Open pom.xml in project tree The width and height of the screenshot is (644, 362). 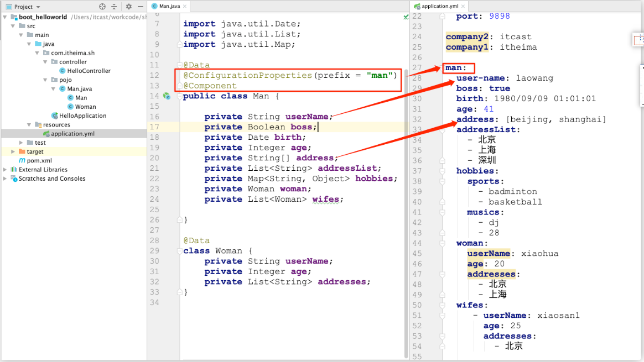(x=39, y=160)
